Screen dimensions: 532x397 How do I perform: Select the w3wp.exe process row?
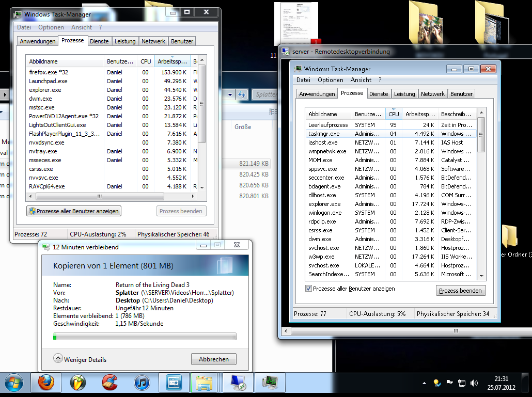point(391,257)
